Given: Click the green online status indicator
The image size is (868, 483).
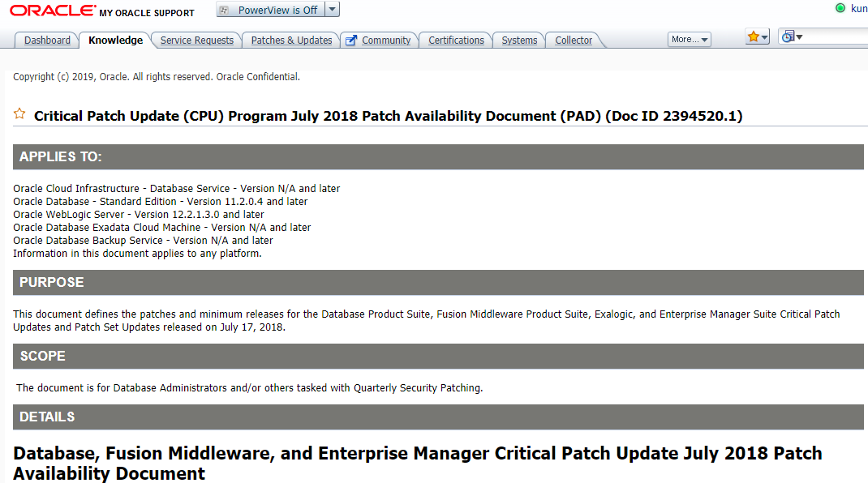Looking at the screenshot, I should (x=840, y=8).
